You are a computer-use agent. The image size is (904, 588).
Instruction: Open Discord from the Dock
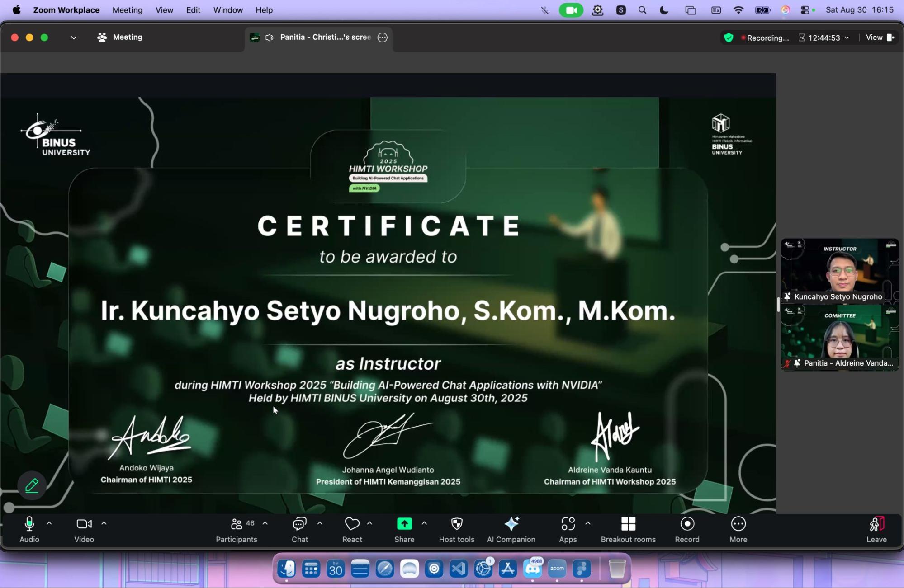coord(532,569)
